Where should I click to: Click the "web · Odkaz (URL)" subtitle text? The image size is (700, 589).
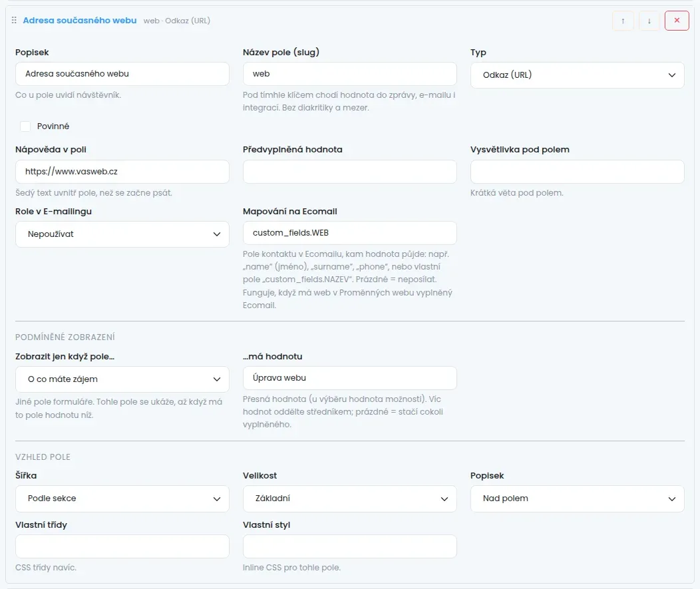tap(177, 21)
